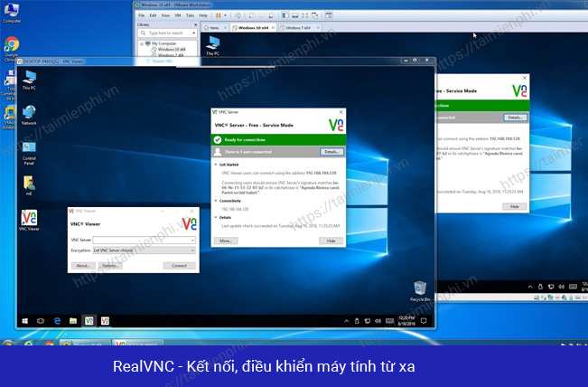Open the VNC Server address dropdown arrow
588x387 pixels.
tap(192, 240)
